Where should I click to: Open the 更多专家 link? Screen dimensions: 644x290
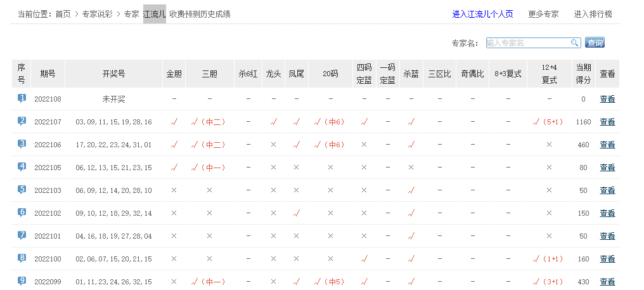click(543, 14)
